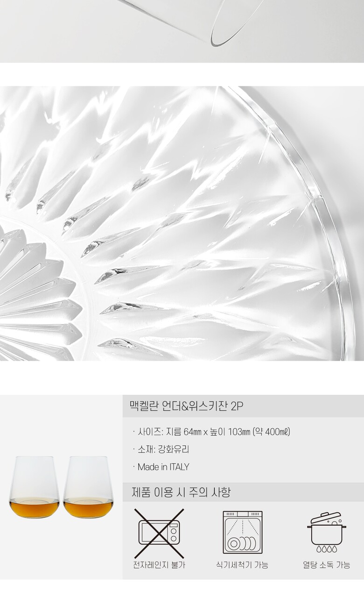Image resolution: width=364 pixels, height=598 pixels.
Task: Click the crossed-out microwave icon
Action: coord(159,533)
